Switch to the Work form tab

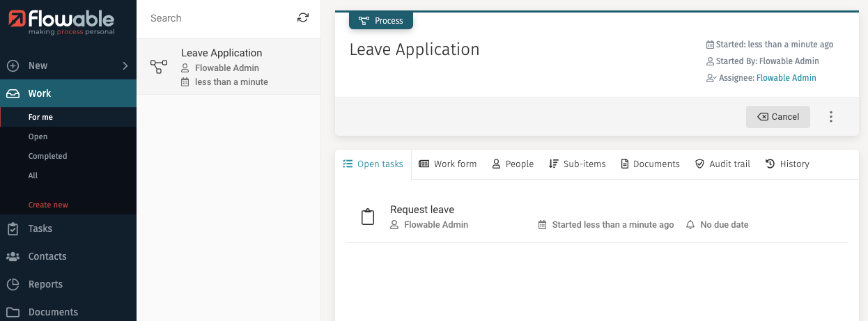pyautogui.click(x=448, y=164)
